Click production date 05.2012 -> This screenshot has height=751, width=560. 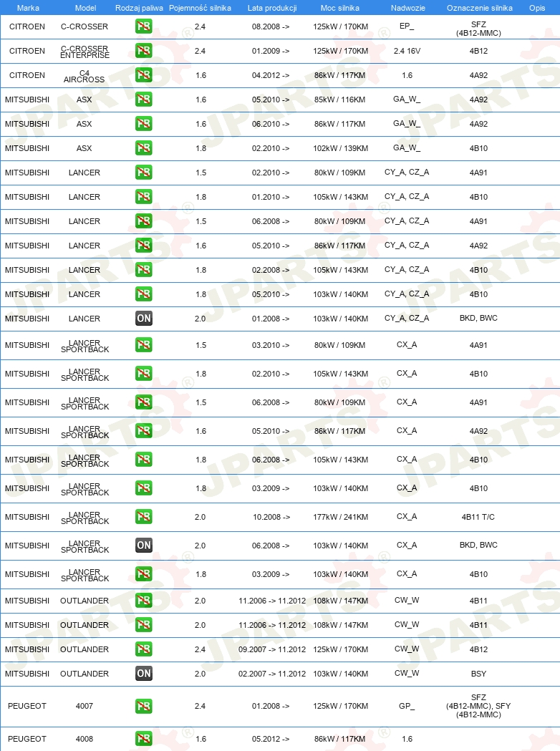pos(271,739)
